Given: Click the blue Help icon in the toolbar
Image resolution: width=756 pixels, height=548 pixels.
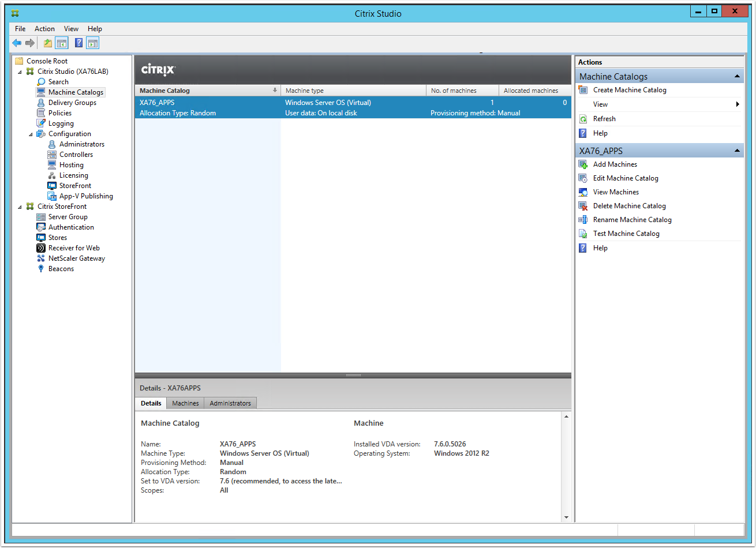Looking at the screenshot, I should [x=79, y=43].
